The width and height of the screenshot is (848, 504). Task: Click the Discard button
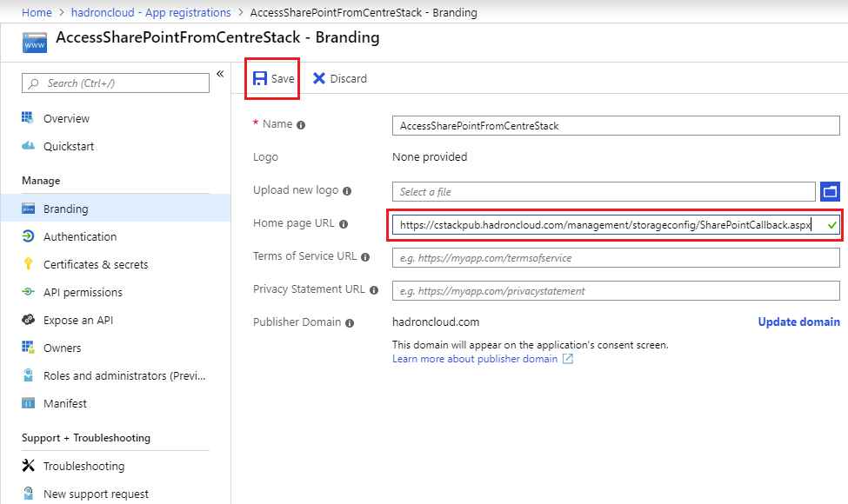coord(339,79)
